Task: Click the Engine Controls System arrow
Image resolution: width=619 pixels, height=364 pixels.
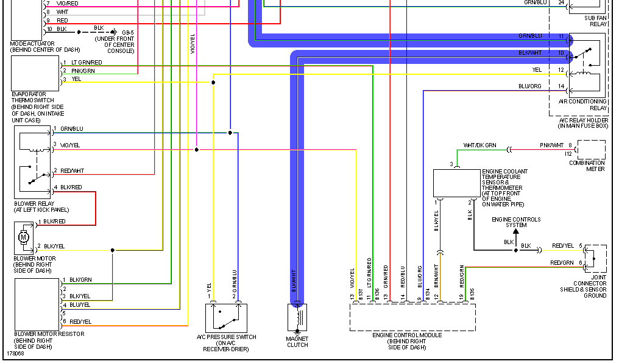Action: 515,231
